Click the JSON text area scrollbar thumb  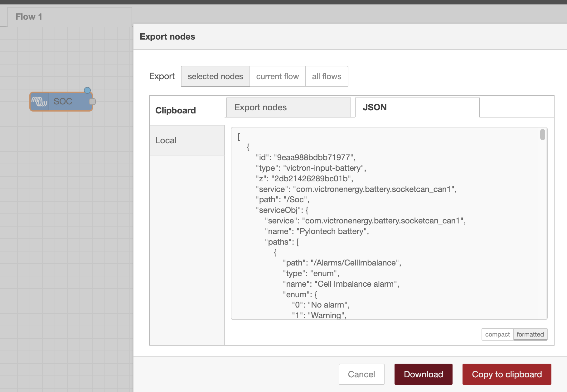[543, 135]
